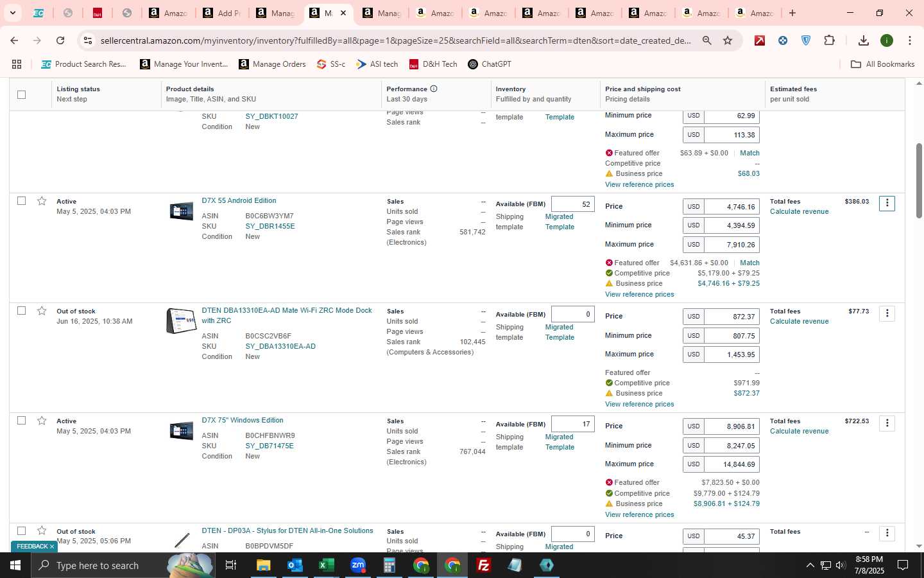Edit the available quantity field showing 17
The width and height of the screenshot is (924, 578).
572,424
